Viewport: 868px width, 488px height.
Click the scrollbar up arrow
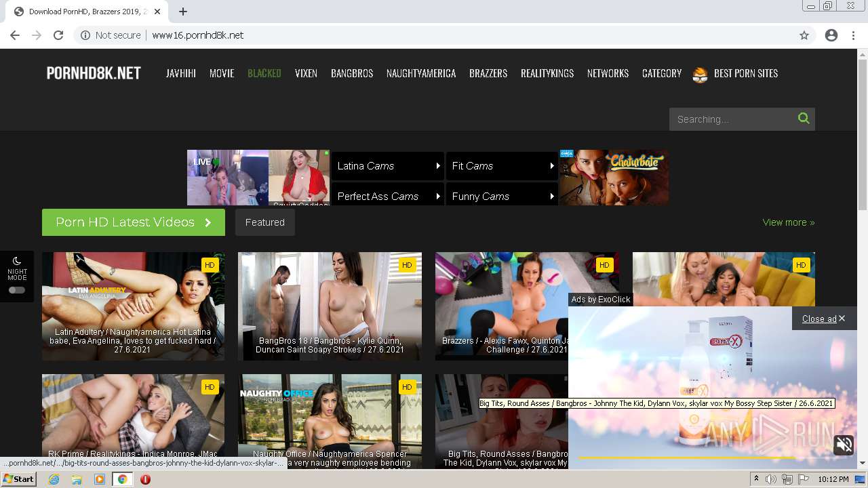pyautogui.click(x=863, y=54)
